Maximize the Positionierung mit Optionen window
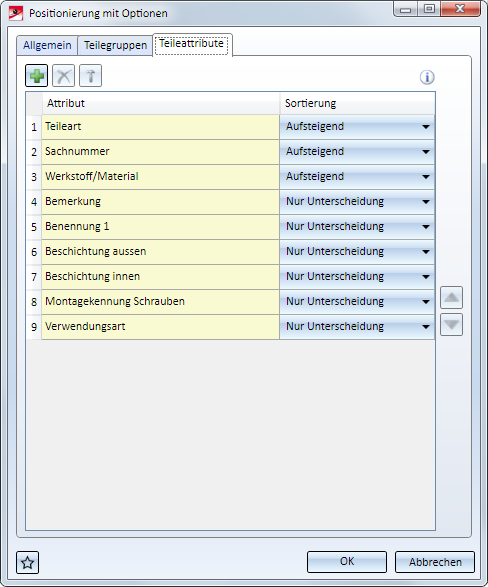Image resolution: width=488 pixels, height=587 pixels. click(x=429, y=9)
